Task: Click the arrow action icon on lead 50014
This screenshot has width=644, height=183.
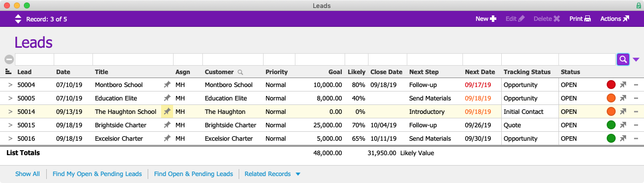Action: pyautogui.click(x=623, y=112)
